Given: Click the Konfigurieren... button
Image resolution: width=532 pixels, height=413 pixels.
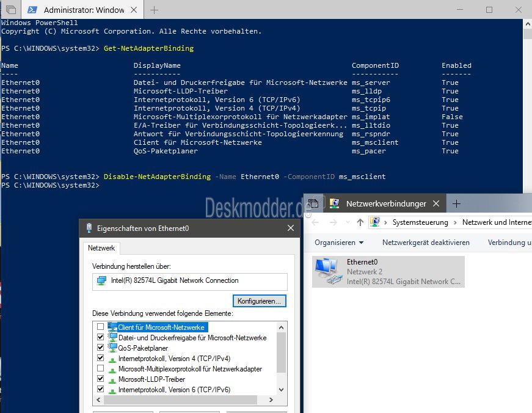Looking at the screenshot, I should (x=259, y=301).
